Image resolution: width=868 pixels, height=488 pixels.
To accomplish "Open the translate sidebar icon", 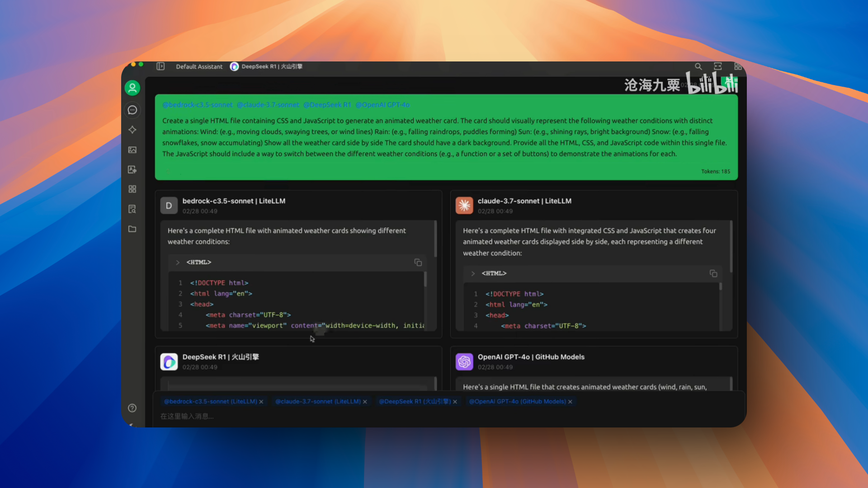I will (132, 169).
